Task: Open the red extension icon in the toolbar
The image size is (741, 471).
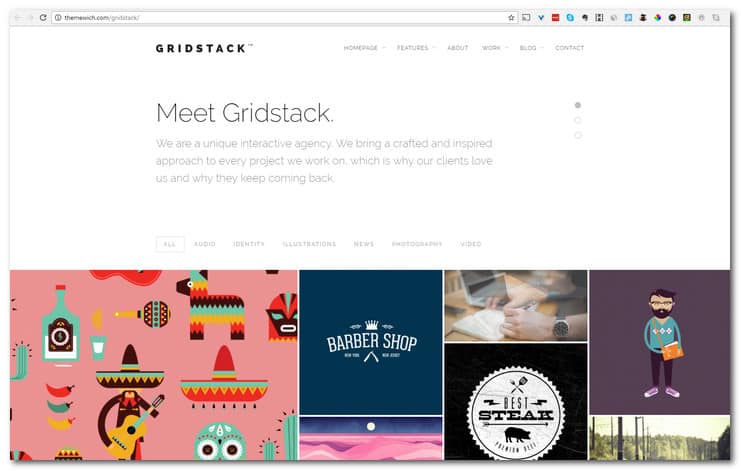Action: [555, 17]
